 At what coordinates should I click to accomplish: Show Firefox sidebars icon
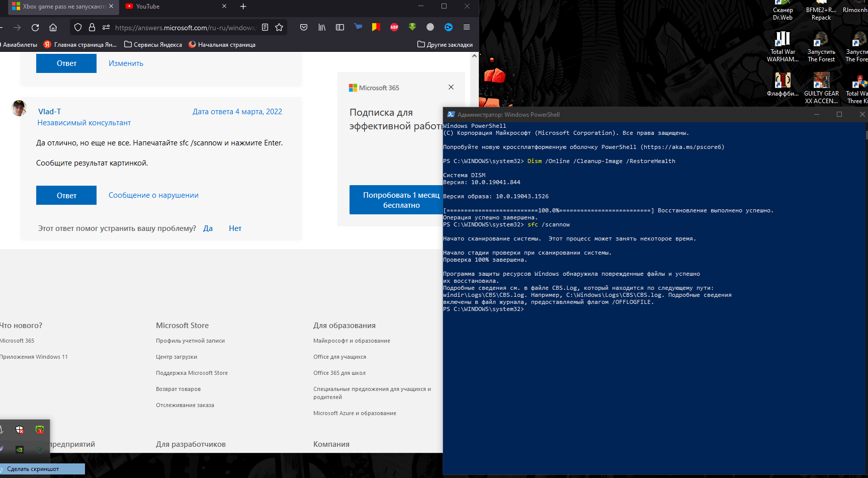(x=340, y=27)
